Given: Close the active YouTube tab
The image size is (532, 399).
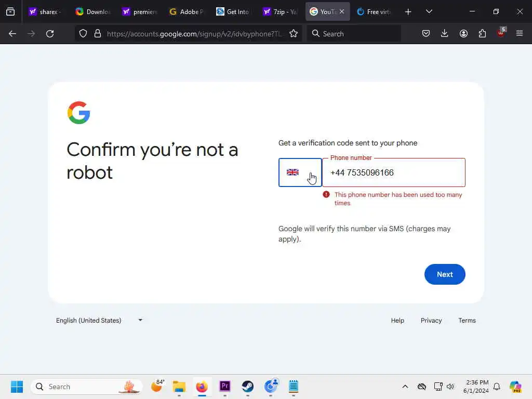Looking at the screenshot, I should point(342,11).
